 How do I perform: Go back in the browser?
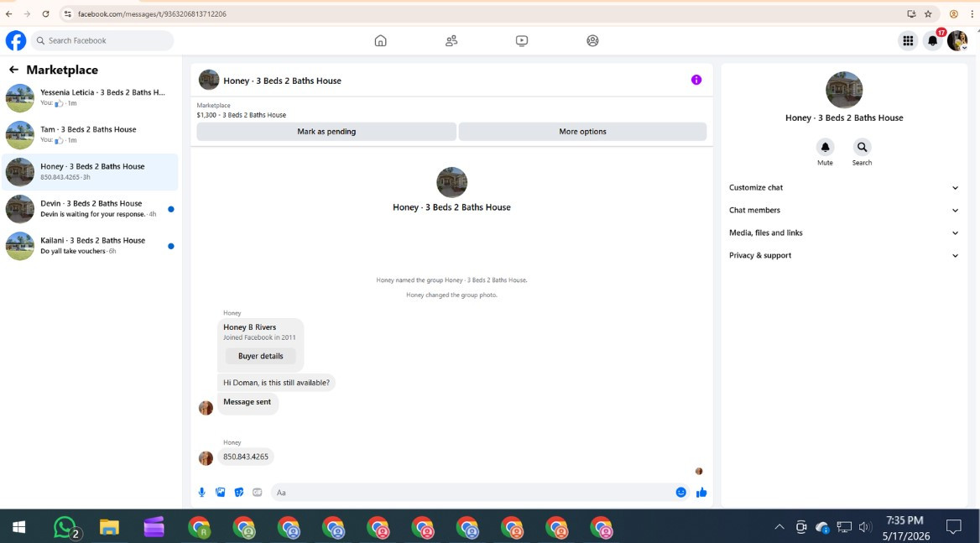[x=8, y=13]
